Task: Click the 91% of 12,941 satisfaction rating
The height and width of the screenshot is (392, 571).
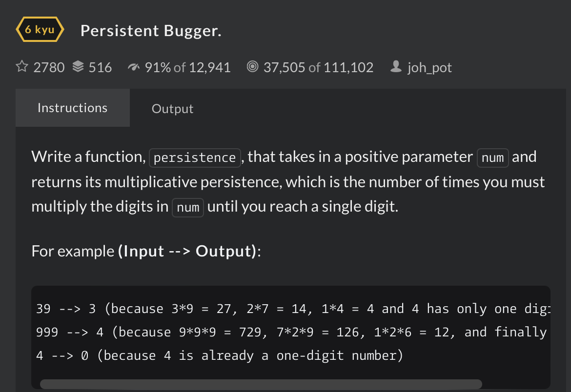Action: point(187,67)
